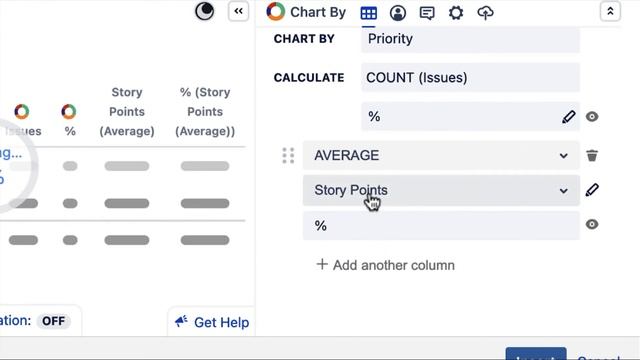Open the settings gear tab
This screenshot has width=640, height=360.
456,13
